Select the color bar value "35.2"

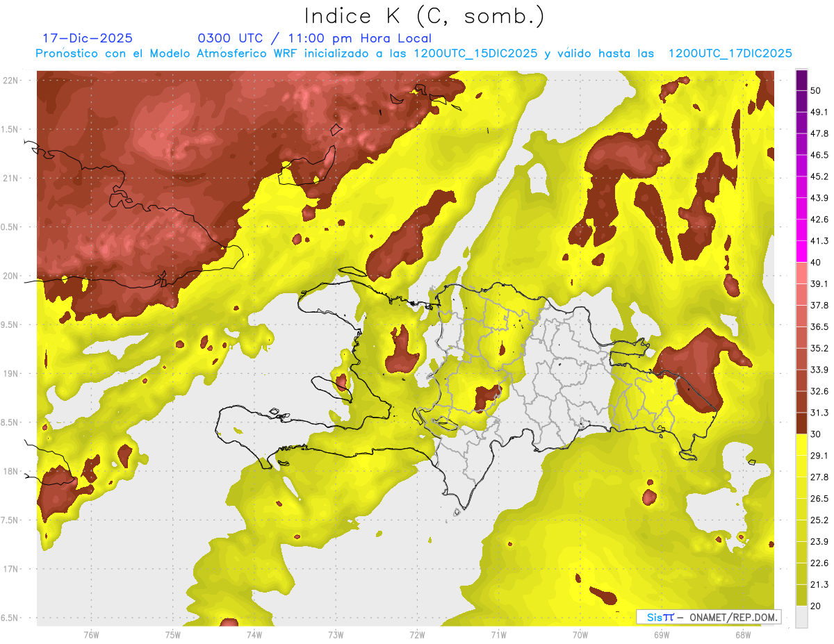tap(819, 348)
